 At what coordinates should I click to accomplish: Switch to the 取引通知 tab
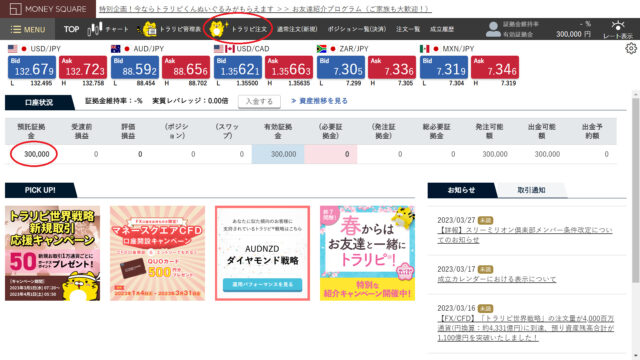tap(531, 190)
